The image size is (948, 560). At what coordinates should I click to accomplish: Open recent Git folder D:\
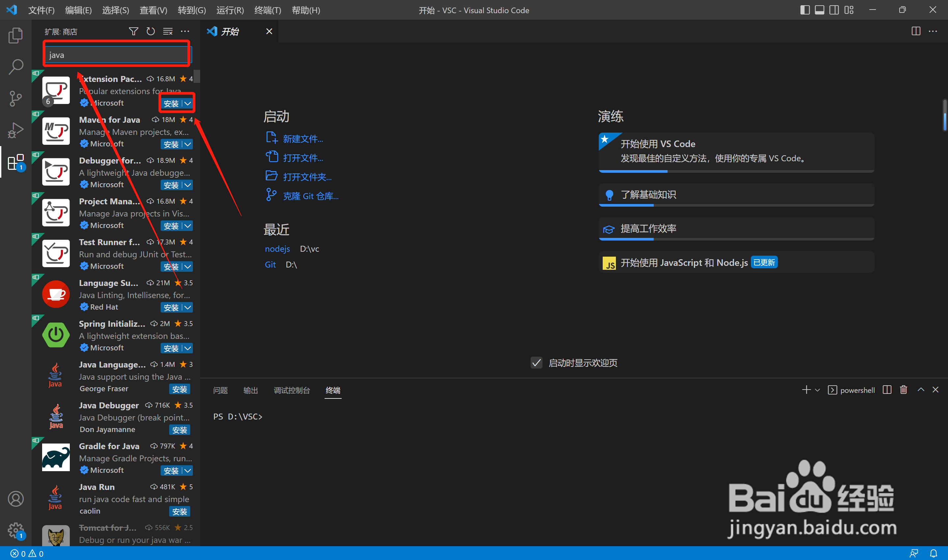[270, 265]
